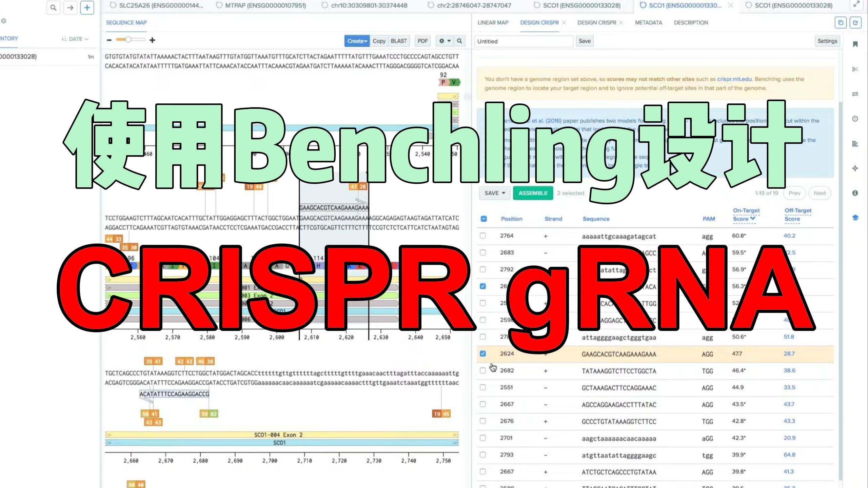Screen dimensions: 868x488
Task: Open sequence search magnifier in the map toolbar
Action: tap(459, 41)
